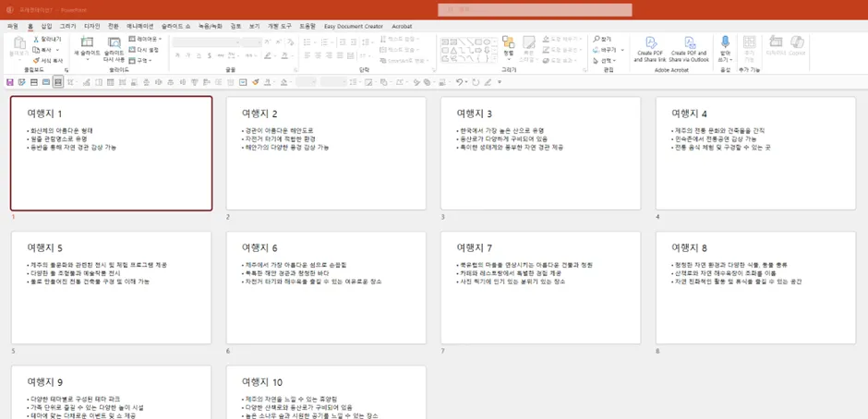868x419 pixels.
Task: Switch to the 삽입 ribbon tab
Action: [46, 26]
